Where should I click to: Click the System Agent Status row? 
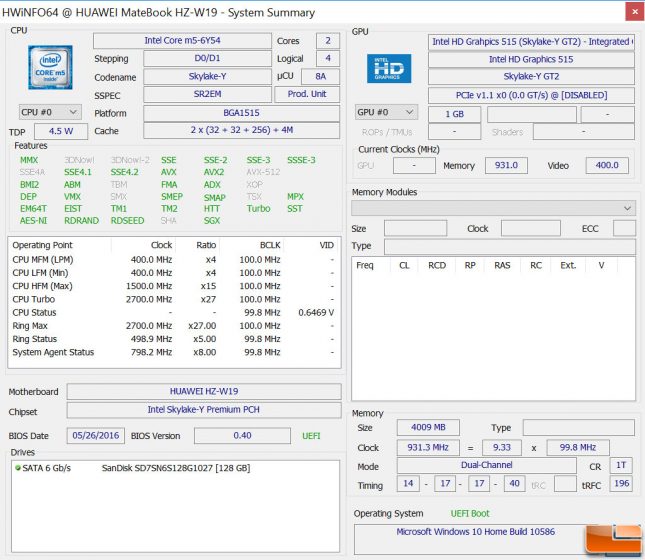[174, 353]
